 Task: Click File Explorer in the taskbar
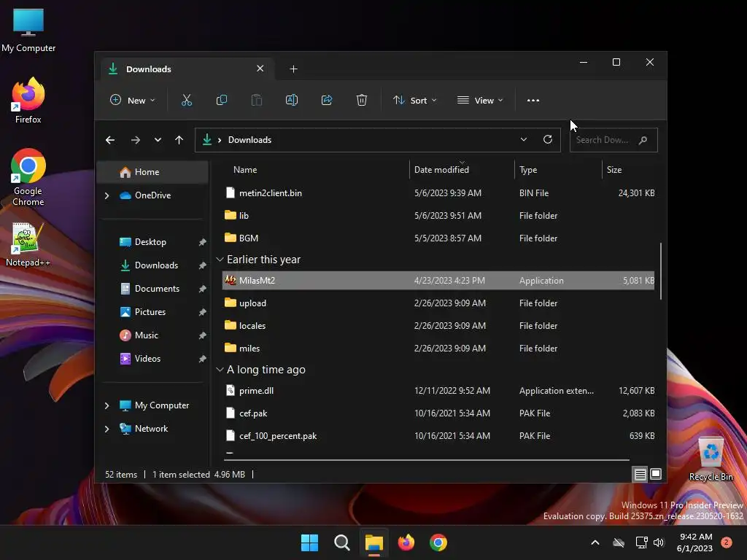374,542
